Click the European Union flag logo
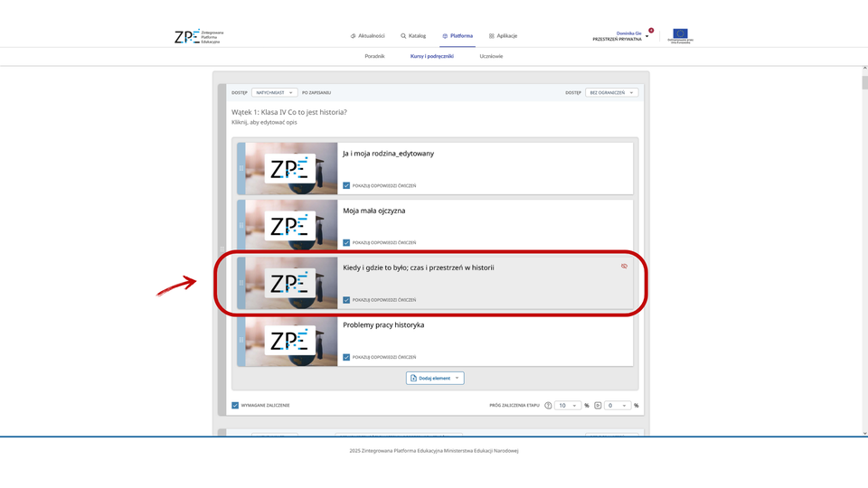This screenshot has height=488, width=868. [679, 35]
